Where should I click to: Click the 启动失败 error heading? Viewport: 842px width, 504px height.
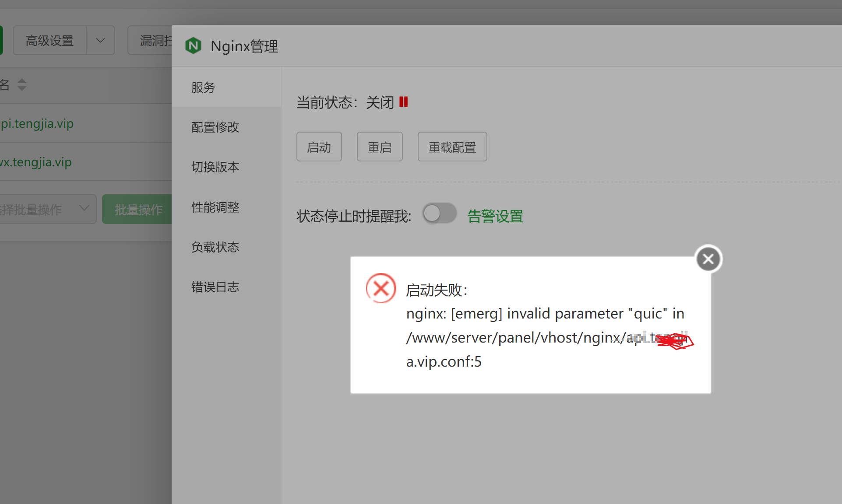click(x=437, y=290)
